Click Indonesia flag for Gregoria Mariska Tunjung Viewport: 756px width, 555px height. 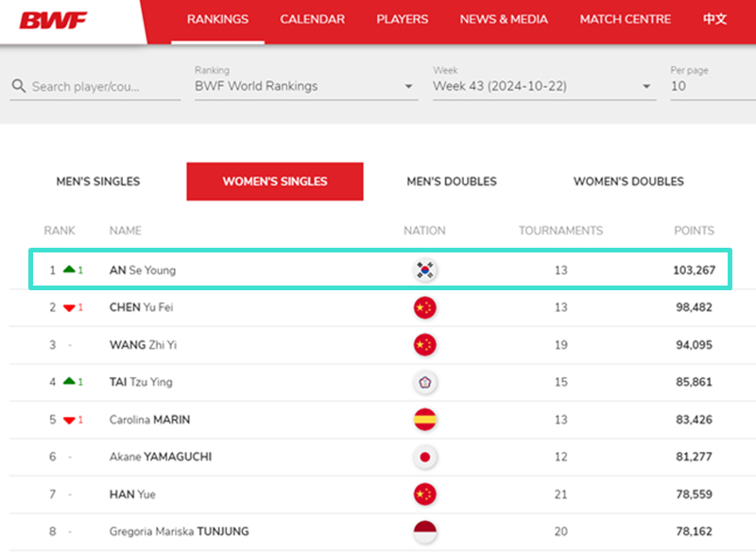(x=425, y=531)
